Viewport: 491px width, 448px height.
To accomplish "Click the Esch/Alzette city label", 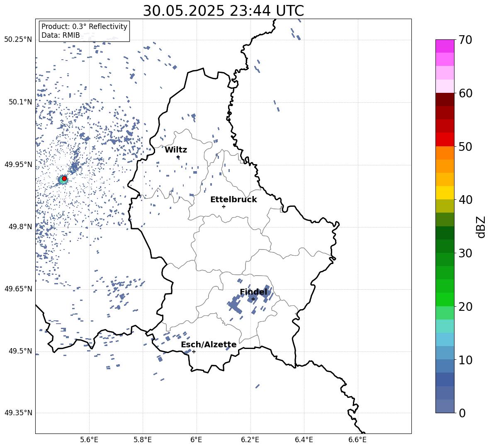I will (209, 345).
